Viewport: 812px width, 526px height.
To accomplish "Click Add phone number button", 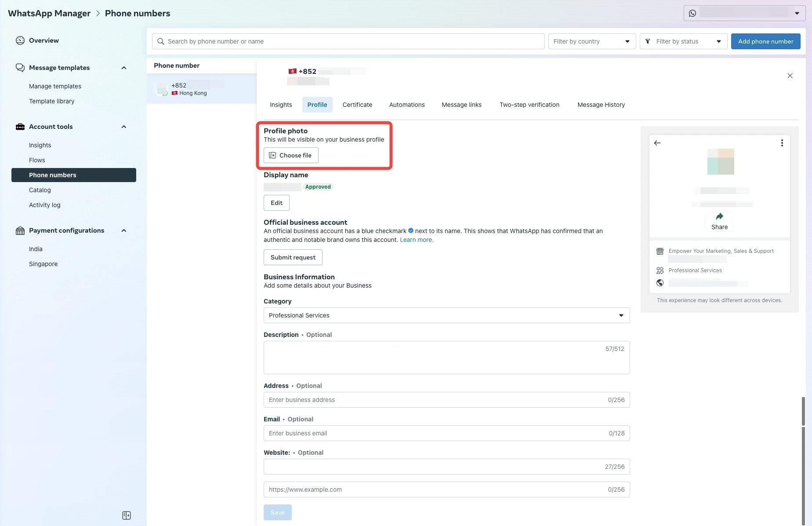I will tap(765, 41).
